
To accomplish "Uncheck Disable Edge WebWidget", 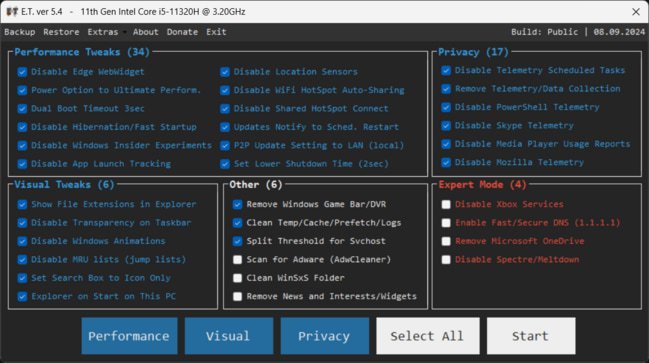I will click(22, 72).
